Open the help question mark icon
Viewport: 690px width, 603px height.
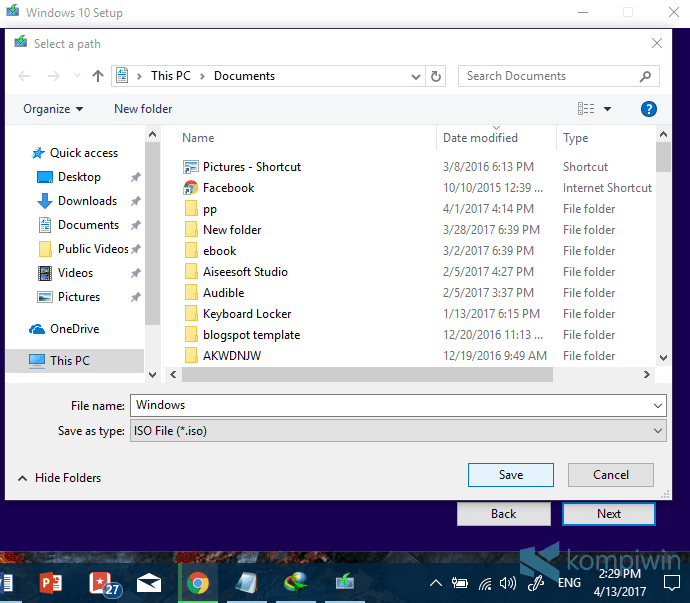tap(649, 109)
